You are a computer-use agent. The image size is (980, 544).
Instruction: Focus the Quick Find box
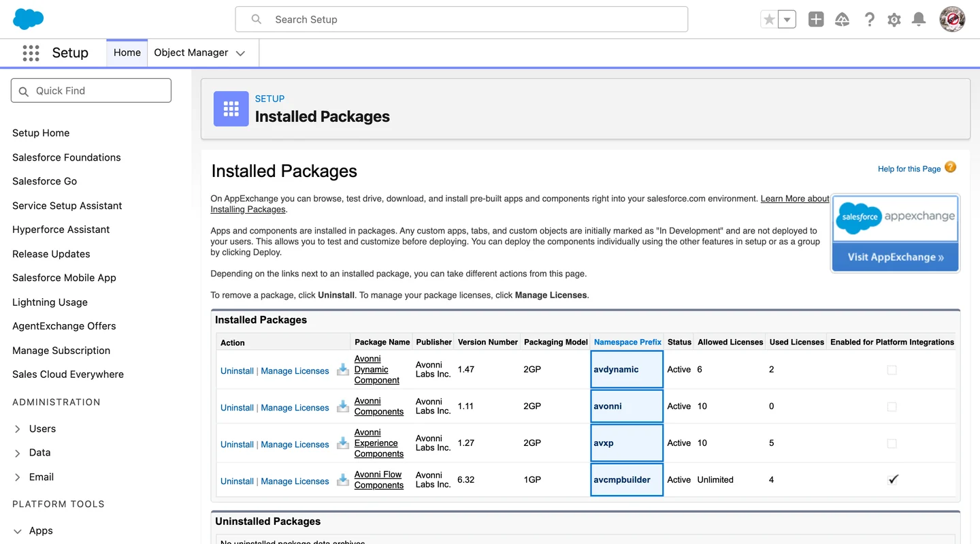click(91, 91)
